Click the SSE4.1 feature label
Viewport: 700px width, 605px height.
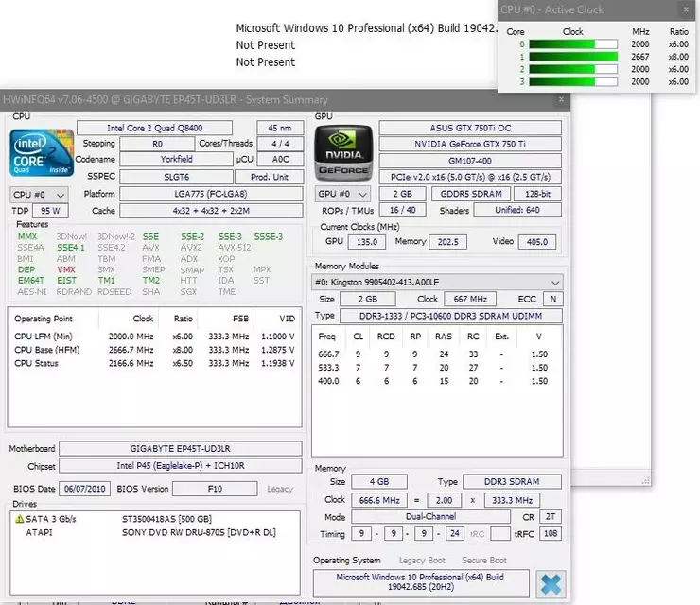(x=71, y=248)
